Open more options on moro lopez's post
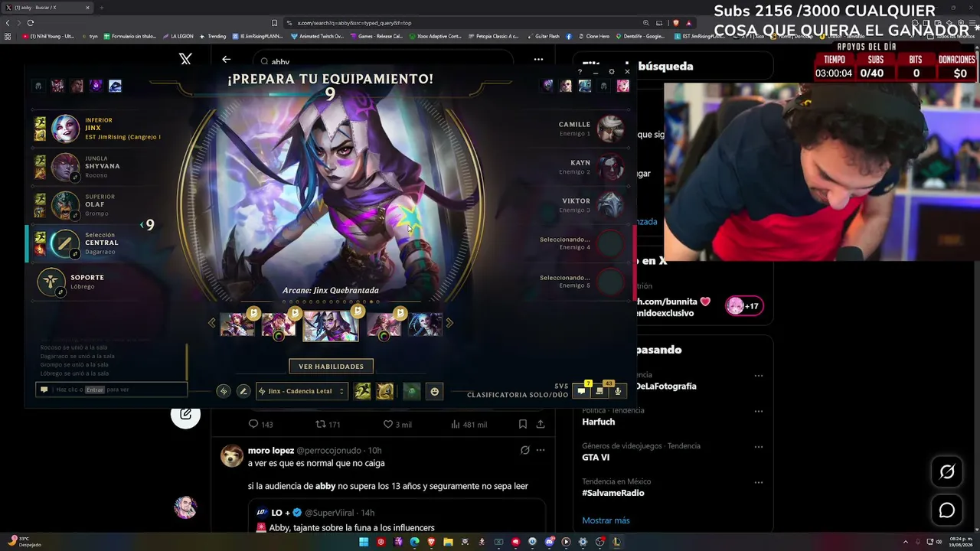Image resolution: width=980 pixels, height=551 pixels. [x=541, y=450]
